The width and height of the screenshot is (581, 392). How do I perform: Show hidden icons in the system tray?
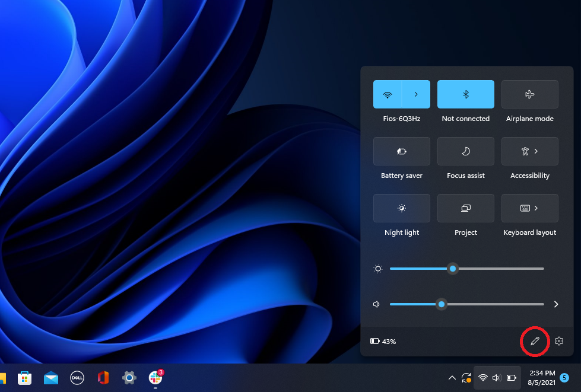point(452,378)
